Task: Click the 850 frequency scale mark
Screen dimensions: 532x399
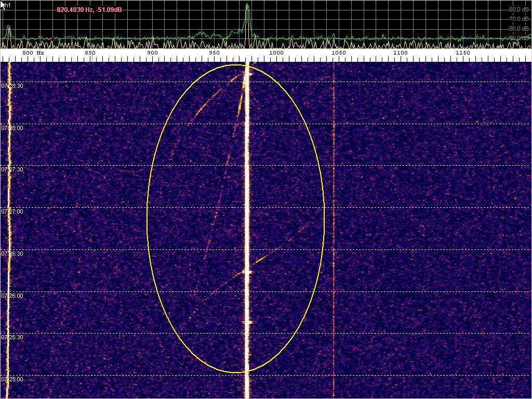Action: coord(90,53)
